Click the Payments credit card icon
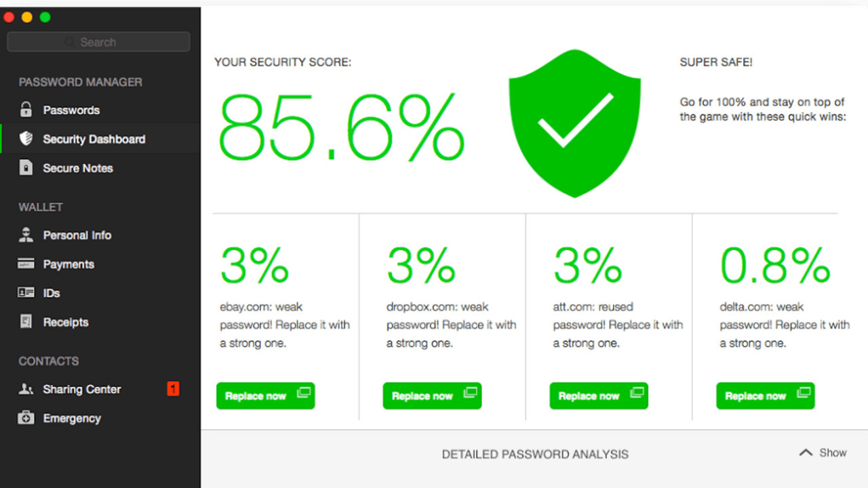 26,264
